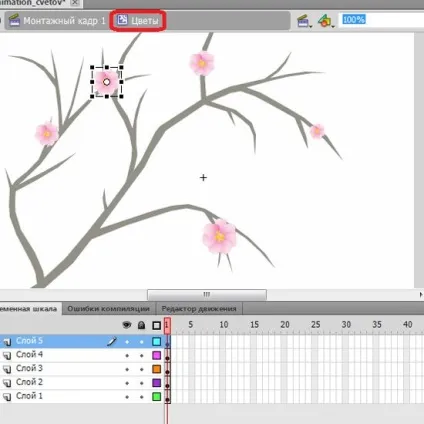Click magenta outline color swatch of Слой 4
424x424 pixels.
(157, 355)
